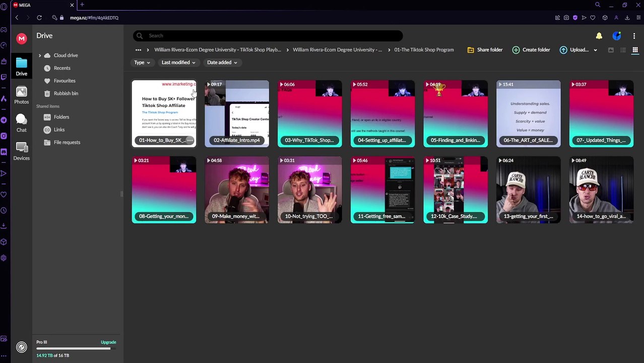
Task: Open the 10-Not_trying_TOO video
Action: [x=309, y=190]
